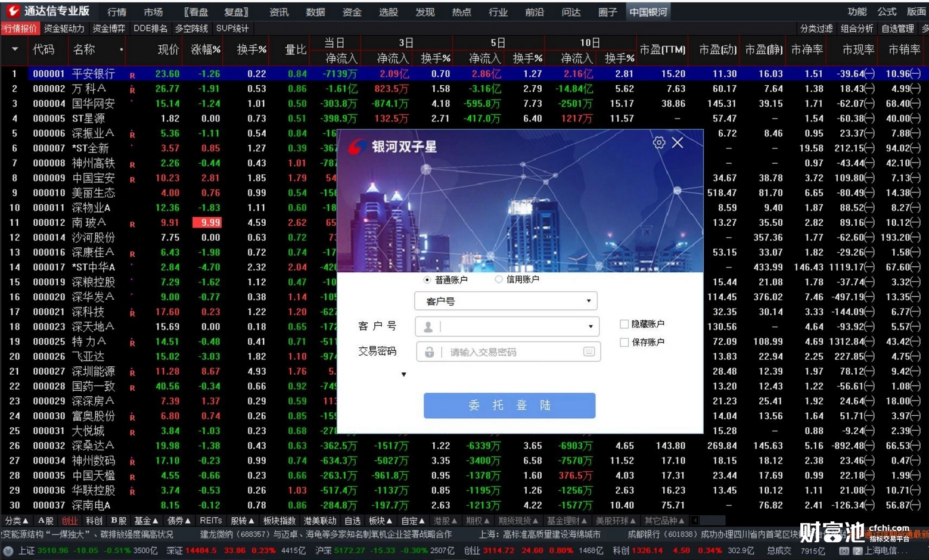Screen dimensions: 929x560
Task: Click the 功能 button at top right
Action: pos(857,11)
